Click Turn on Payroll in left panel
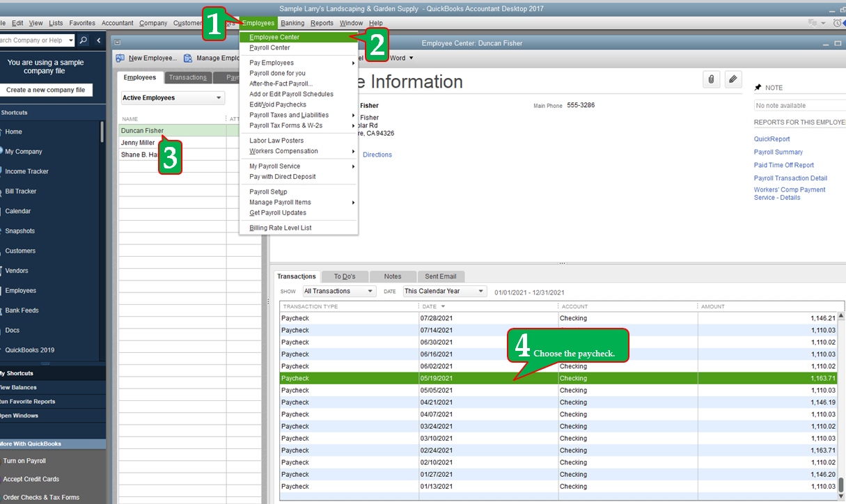 tap(24, 461)
